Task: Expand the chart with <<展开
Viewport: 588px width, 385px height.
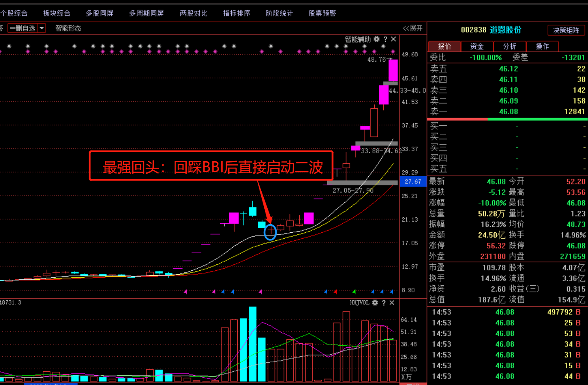Action: [x=412, y=28]
